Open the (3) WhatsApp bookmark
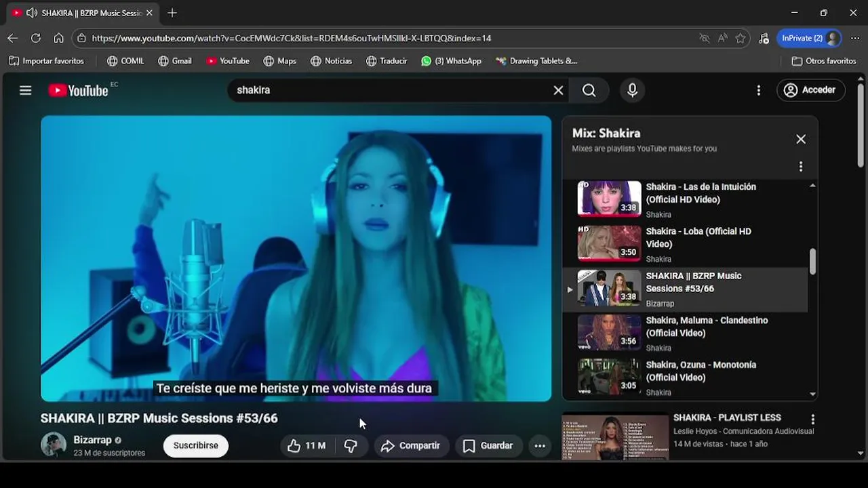 pyautogui.click(x=451, y=61)
